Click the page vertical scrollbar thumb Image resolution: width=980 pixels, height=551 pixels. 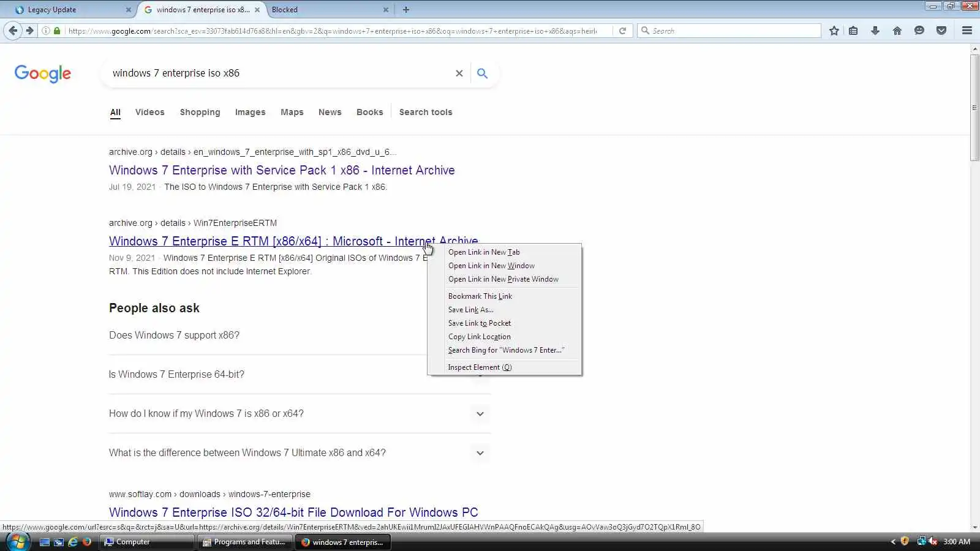click(974, 108)
